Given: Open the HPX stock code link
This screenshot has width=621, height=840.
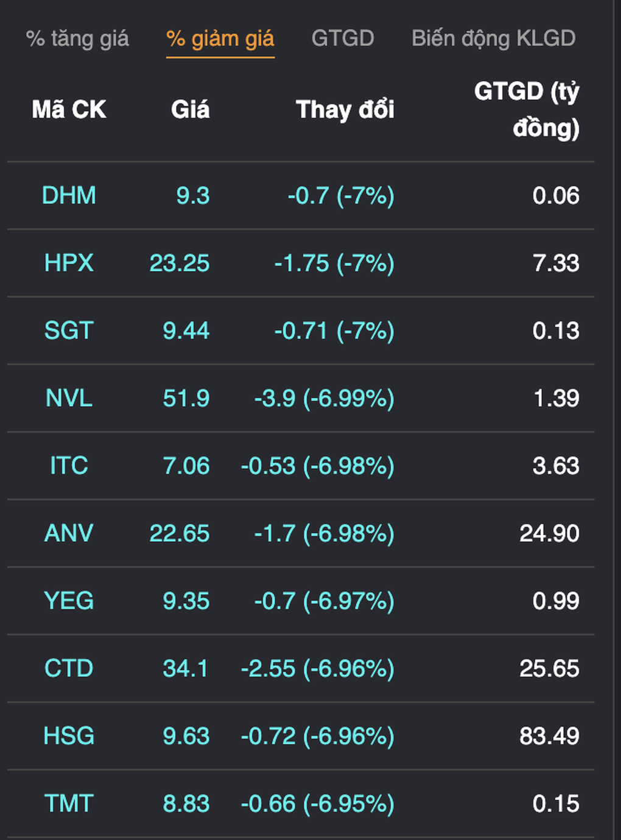Looking at the screenshot, I should click(69, 263).
